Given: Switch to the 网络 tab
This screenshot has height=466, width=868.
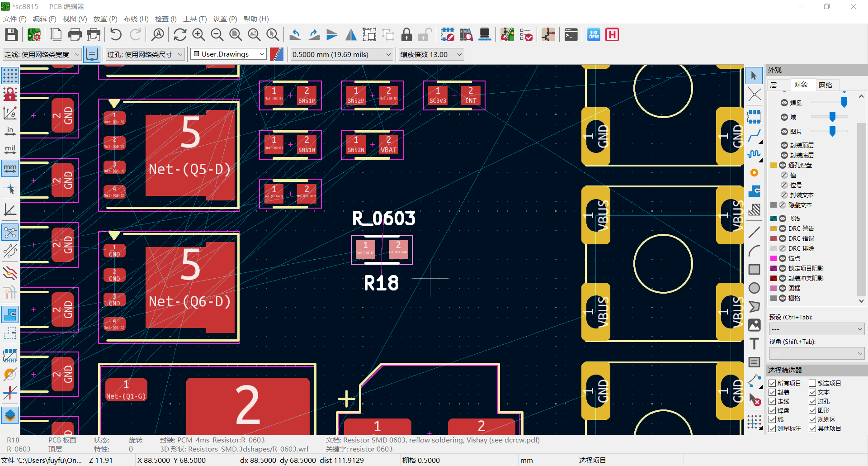Looking at the screenshot, I should point(826,85).
